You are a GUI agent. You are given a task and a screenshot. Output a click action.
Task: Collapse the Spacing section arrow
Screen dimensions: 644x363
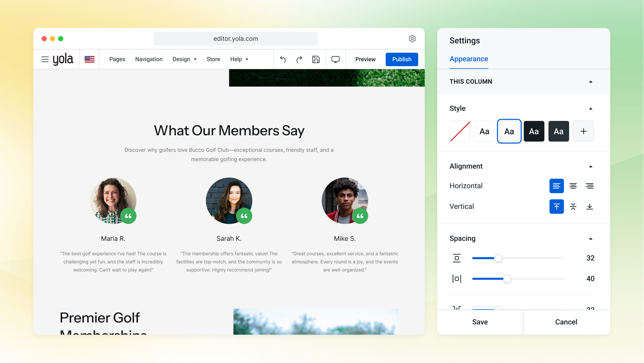[591, 239]
